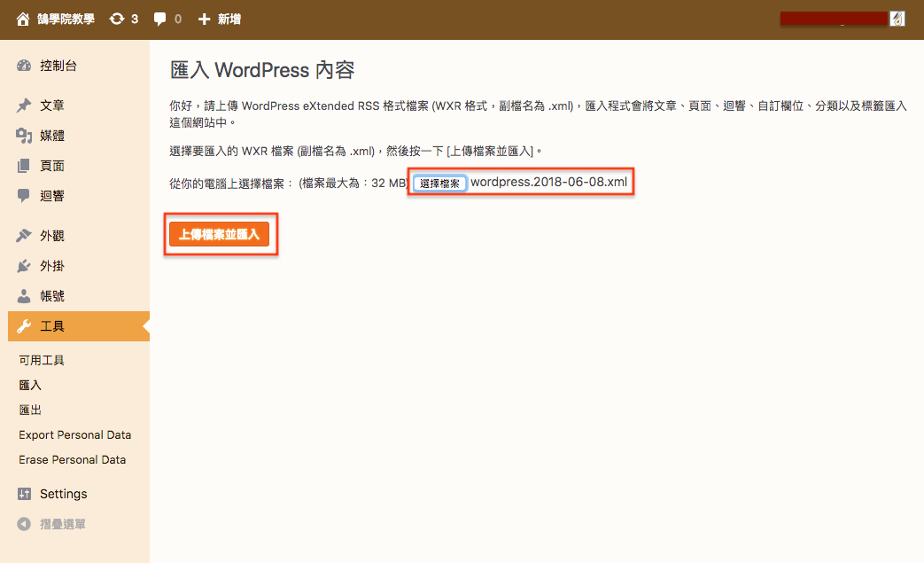This screenshot has height=563, width=924.
Task: Open the 外掛 plugins section
Action: tap(51, 266)
